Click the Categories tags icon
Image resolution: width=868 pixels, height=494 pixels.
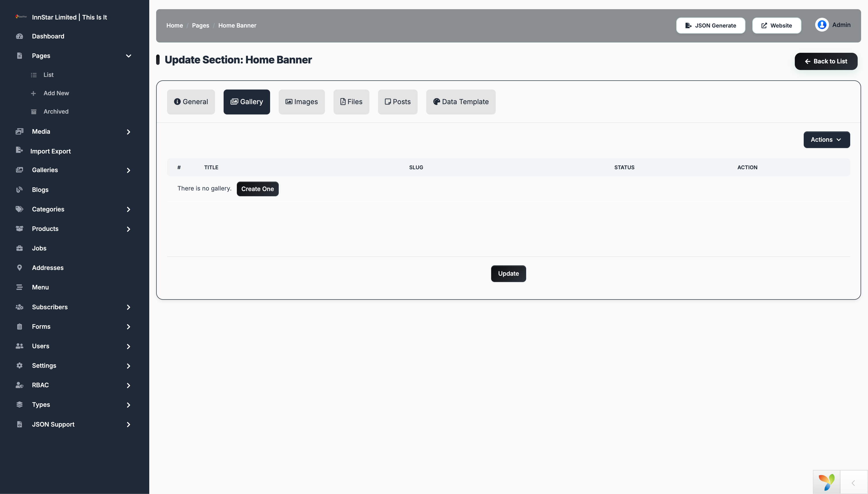19,209
